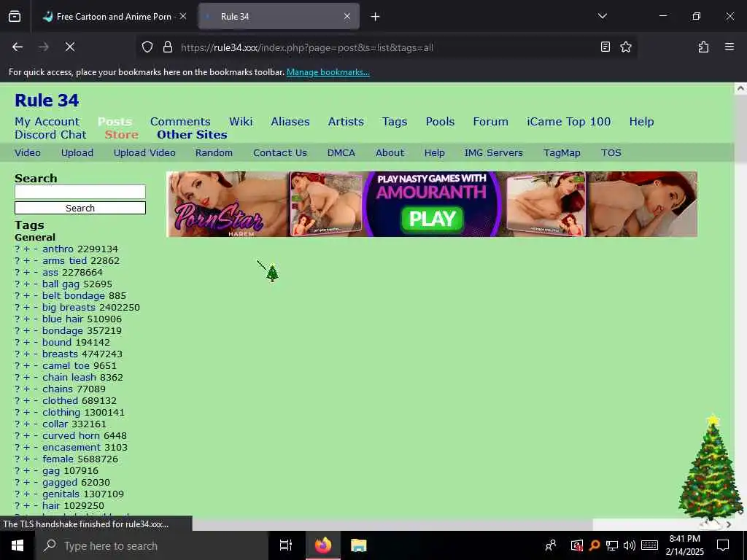Open wiki question mark for collar
The width and height of the screenshot is (747, 560).
(x=18, y=424)
